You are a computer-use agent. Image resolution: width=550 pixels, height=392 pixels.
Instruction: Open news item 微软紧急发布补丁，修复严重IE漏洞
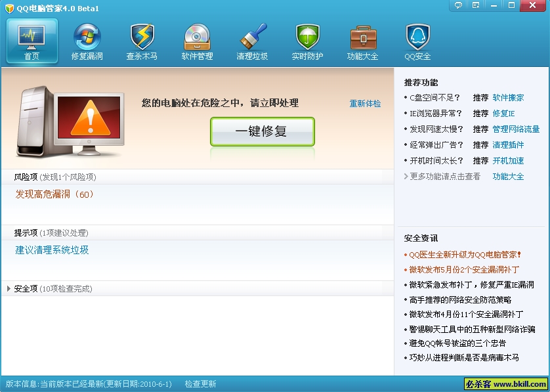(x=471, y=284)
